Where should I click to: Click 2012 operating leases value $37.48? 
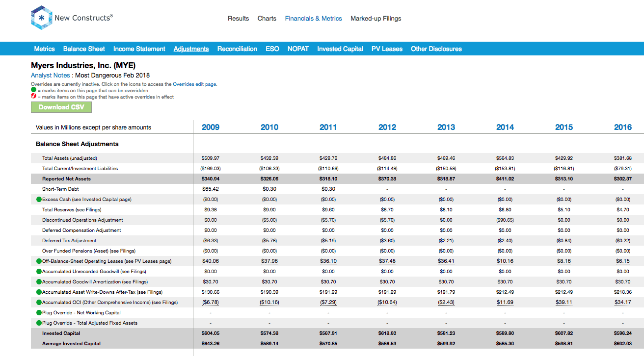[387, 261]
